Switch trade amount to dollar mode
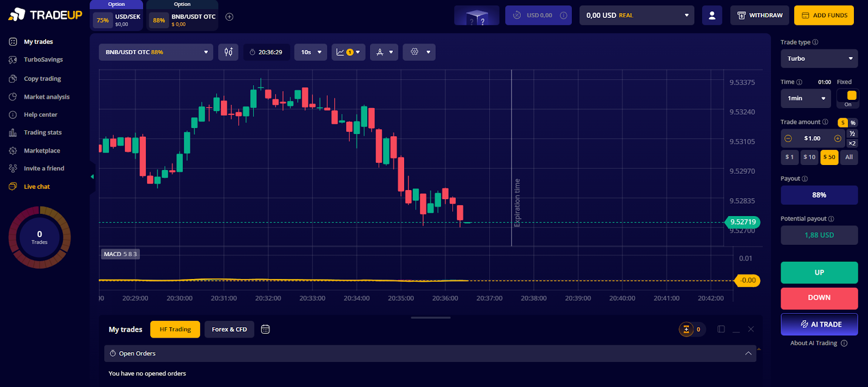Viewport: 868px width, 387px height. [x=843, y=123]
